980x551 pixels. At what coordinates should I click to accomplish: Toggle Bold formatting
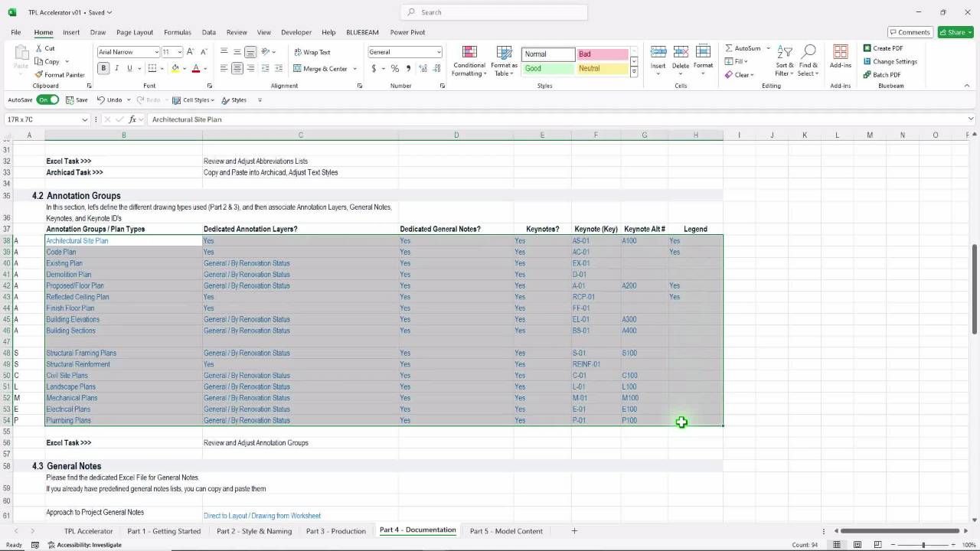point(103,69)
